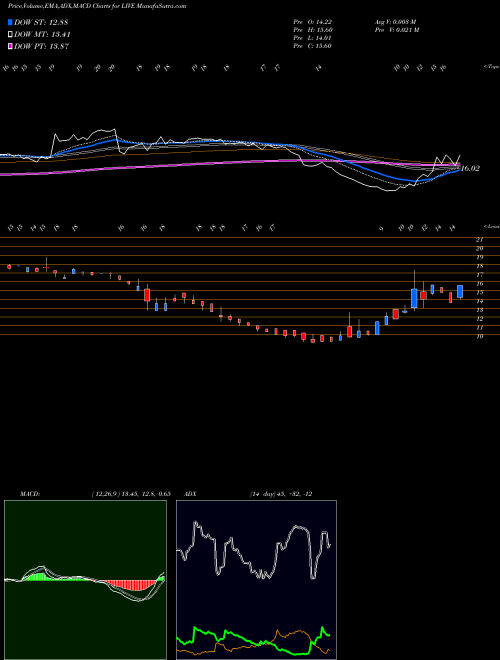
Task: Click the 13 price axis label
Action: pyautogui.click(x=479, y=310)
